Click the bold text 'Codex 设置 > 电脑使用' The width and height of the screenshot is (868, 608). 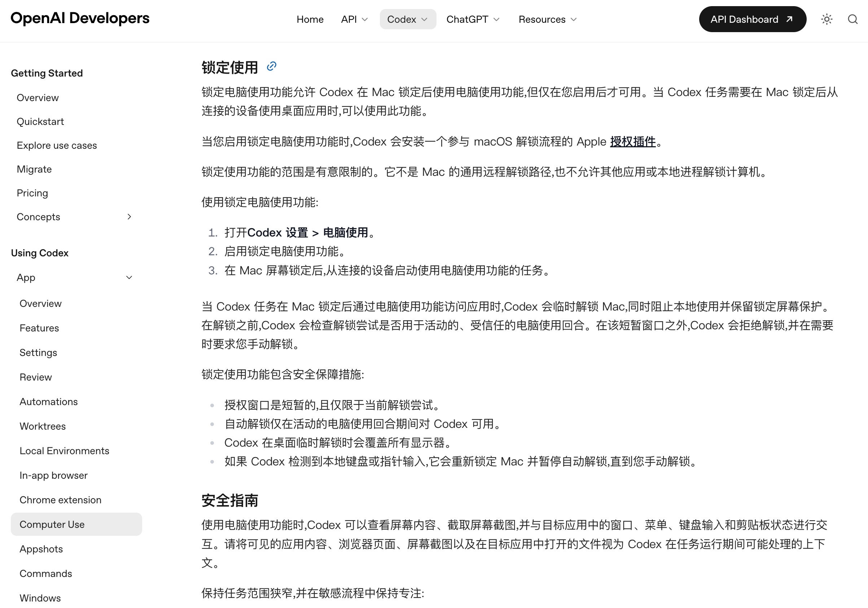click(x=308, y=233)
